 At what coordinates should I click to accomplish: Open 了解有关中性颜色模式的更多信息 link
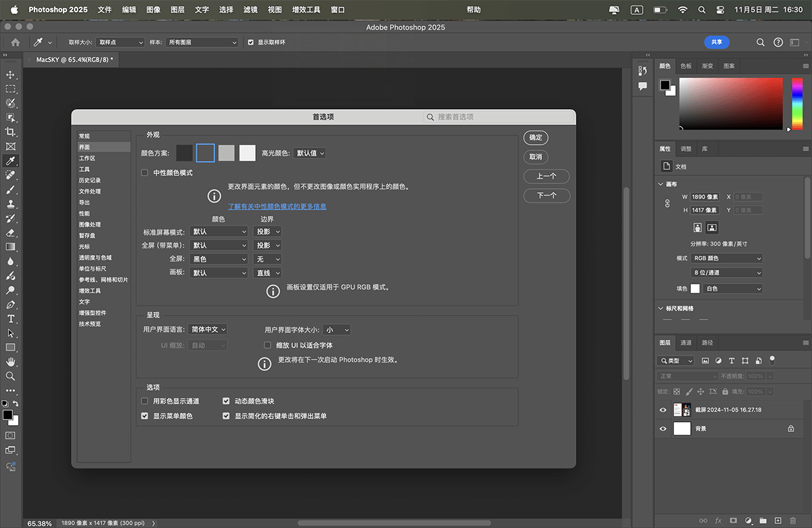pos(277,206)
